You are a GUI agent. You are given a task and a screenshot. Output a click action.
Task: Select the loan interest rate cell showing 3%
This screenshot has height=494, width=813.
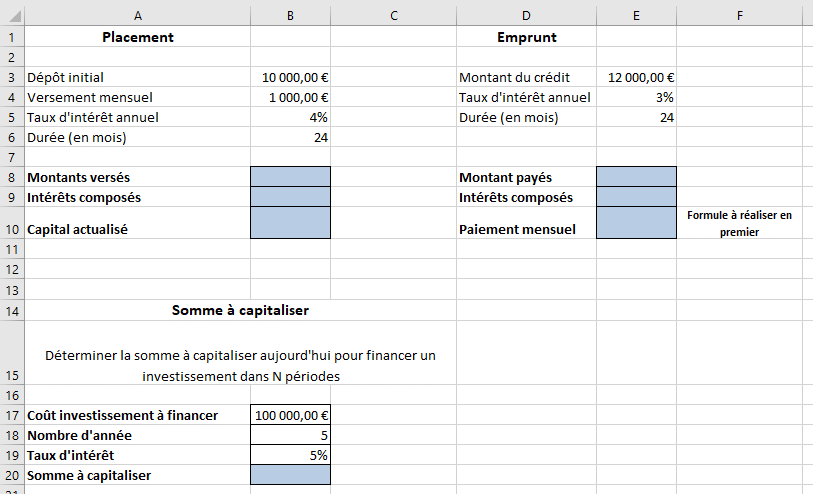(636, 97)
